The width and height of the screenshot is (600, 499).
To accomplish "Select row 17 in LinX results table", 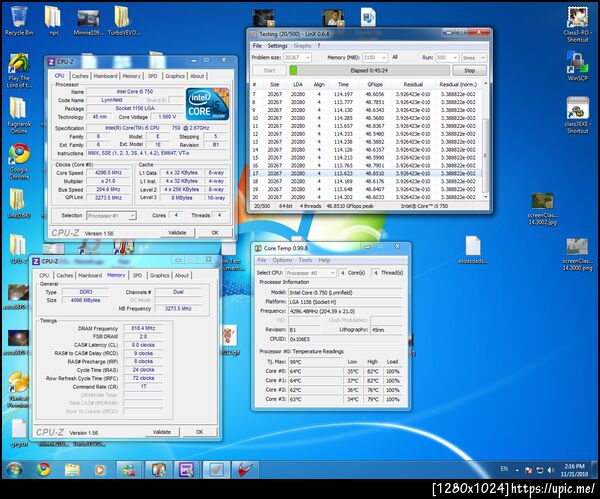I will (366, 173).
